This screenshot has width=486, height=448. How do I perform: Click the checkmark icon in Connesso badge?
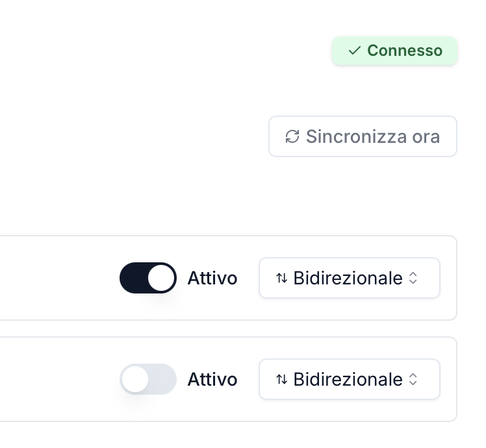coord(354,51)
